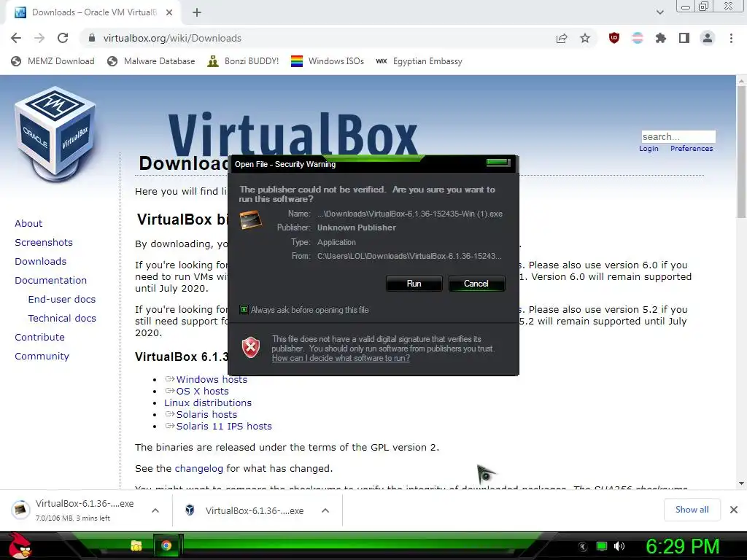Click Run in the security warning
747x560 pixels.
(x=414, y=284)
